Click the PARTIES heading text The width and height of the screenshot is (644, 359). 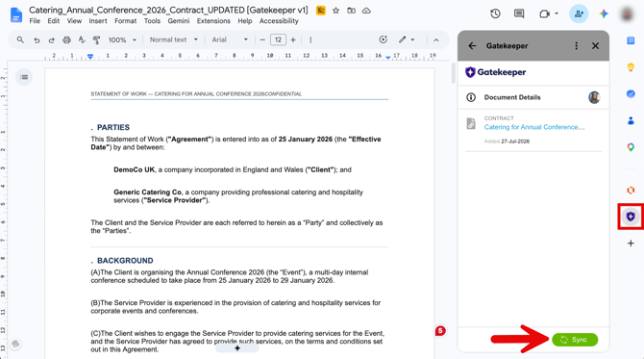click(x=113, y=127)
